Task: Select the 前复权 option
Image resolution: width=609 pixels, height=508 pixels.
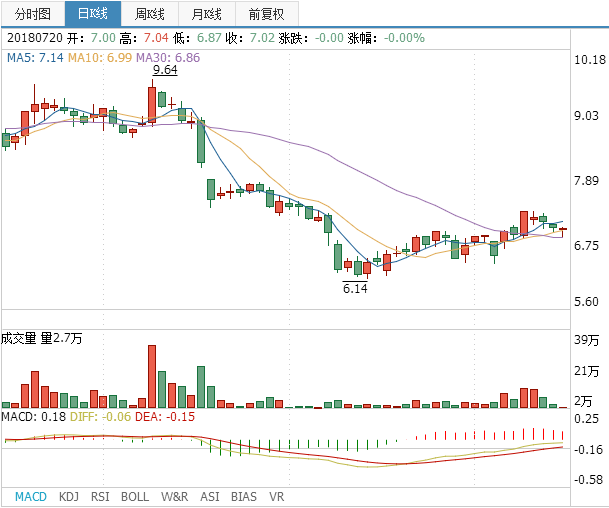Action: pyautogui.click(x=266, y=14)
